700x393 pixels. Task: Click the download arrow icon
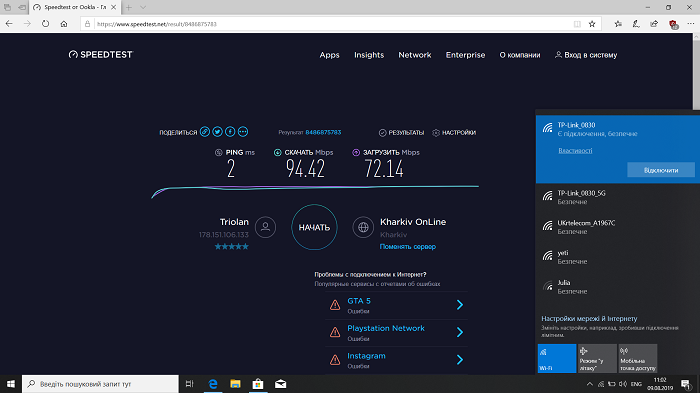tap(278, 153)
